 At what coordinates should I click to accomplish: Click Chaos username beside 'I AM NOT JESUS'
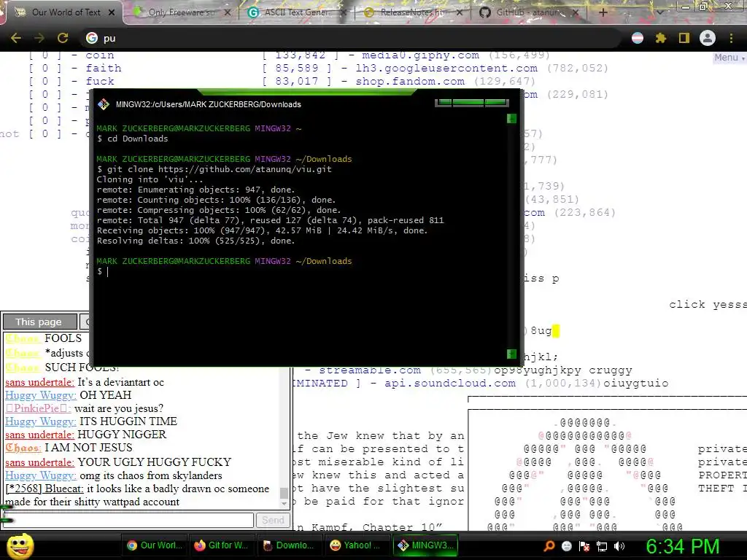coord(23,448)
